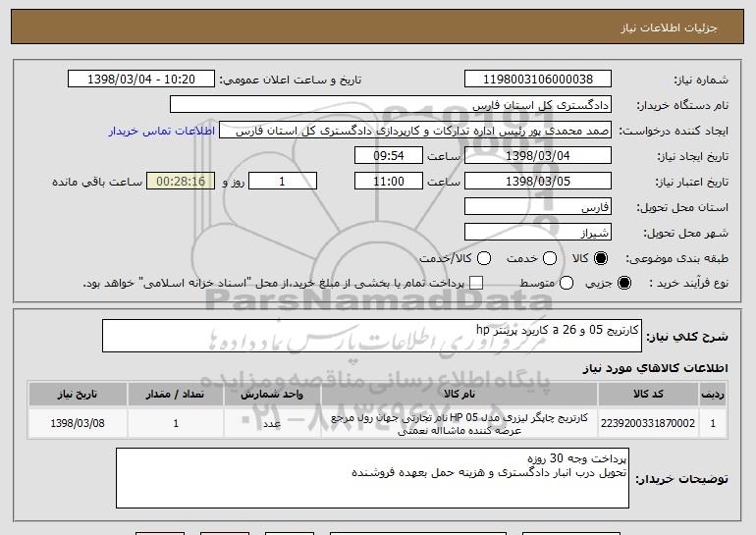Viewport: 756px width, 535px height.
Task: Click the public announcement date field 1398/03/04 - 10:20
Action: pos(141,80)
